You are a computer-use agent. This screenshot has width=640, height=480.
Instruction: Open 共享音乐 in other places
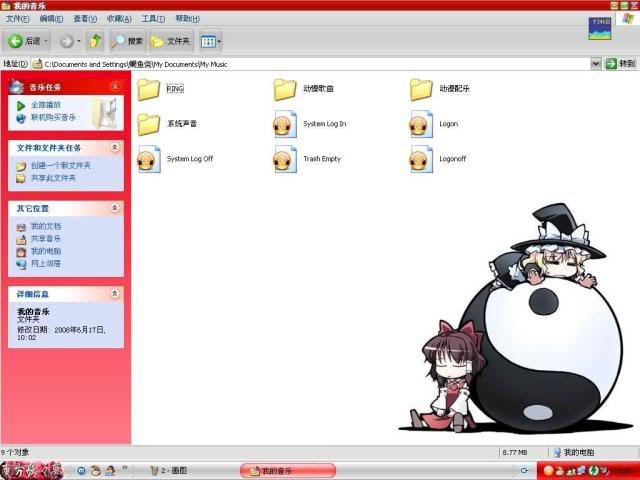pyautogui.click(x=46, y=239)
